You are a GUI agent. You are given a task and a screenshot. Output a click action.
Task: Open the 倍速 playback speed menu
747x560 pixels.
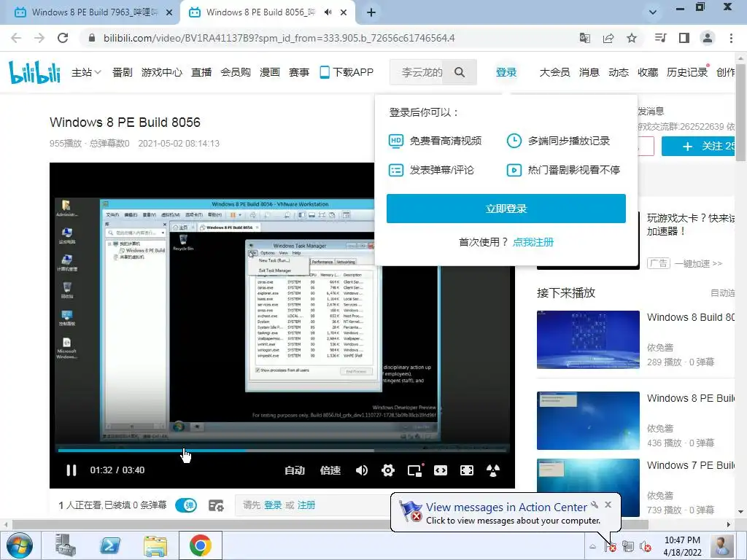[x=330, y=470]
